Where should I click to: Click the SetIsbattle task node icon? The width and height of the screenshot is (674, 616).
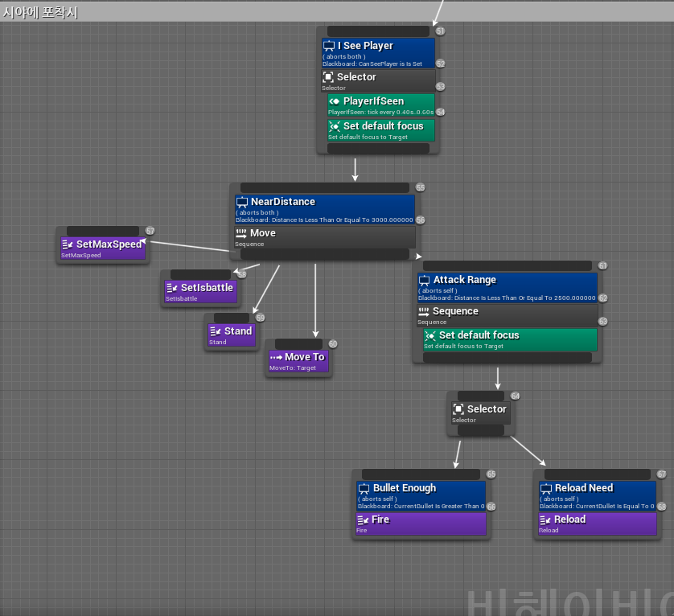[170, 288]
